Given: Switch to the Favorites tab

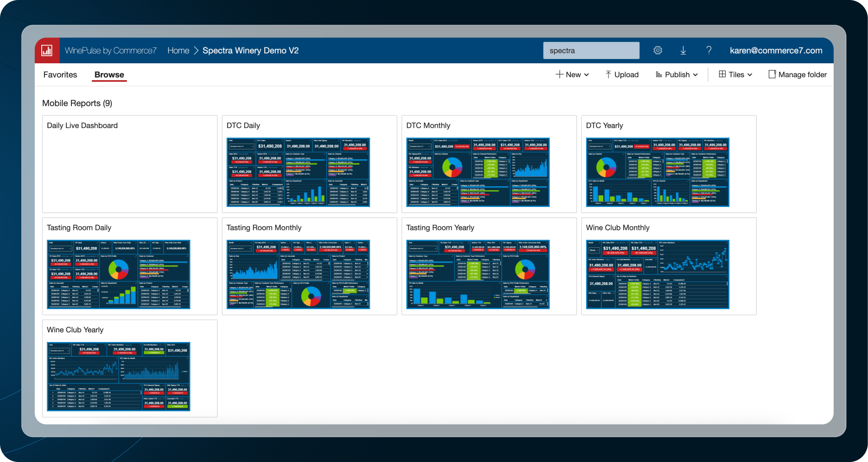Looking at the screenshot, I should point(60,74).
